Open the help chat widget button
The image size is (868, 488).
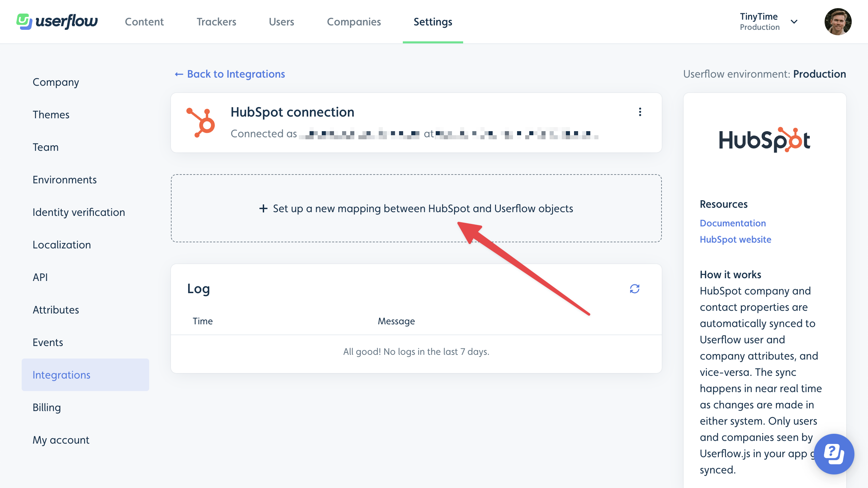[834, 453]
